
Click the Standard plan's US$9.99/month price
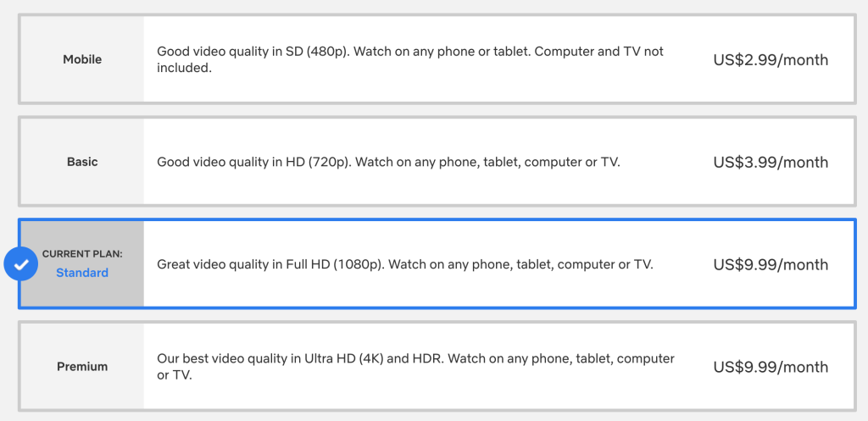click(771, 264)
